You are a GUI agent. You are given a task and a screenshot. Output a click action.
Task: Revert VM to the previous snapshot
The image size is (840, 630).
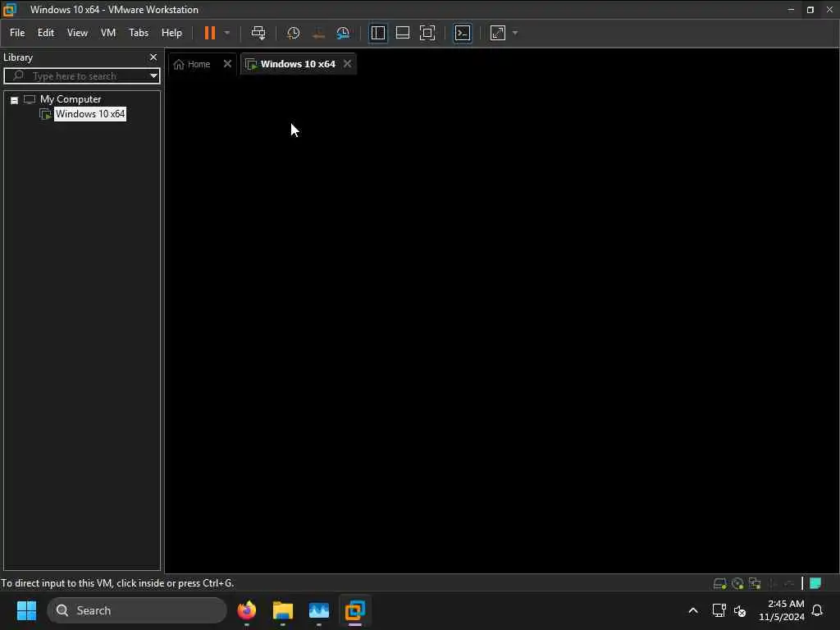pos(318,33)
